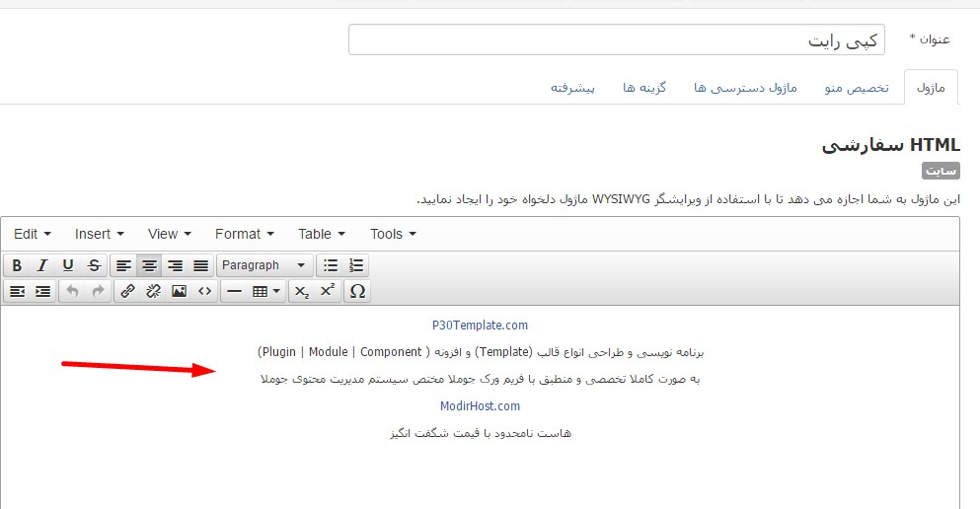Remove link with unlink icon
Viewport: 980px width, 509px height.
(153, 291)
